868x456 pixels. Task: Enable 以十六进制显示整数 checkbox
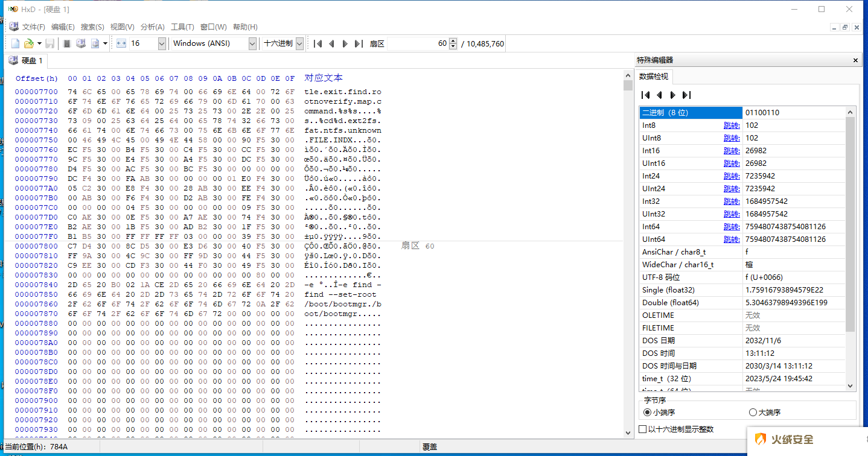tap(676, 429)
